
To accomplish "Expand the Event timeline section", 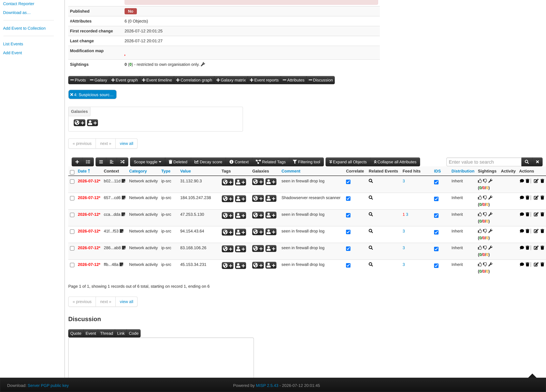I will click(157, 80).
